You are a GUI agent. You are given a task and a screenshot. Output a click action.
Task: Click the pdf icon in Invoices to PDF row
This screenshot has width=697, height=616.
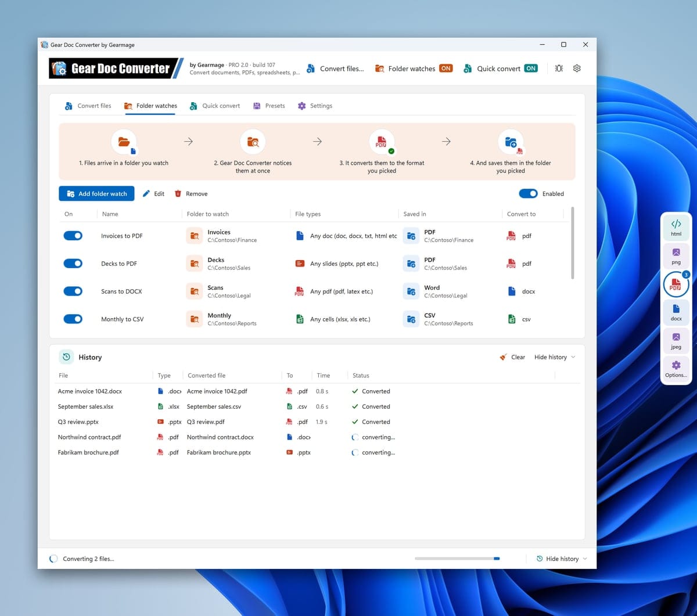(x=511, y=236)
